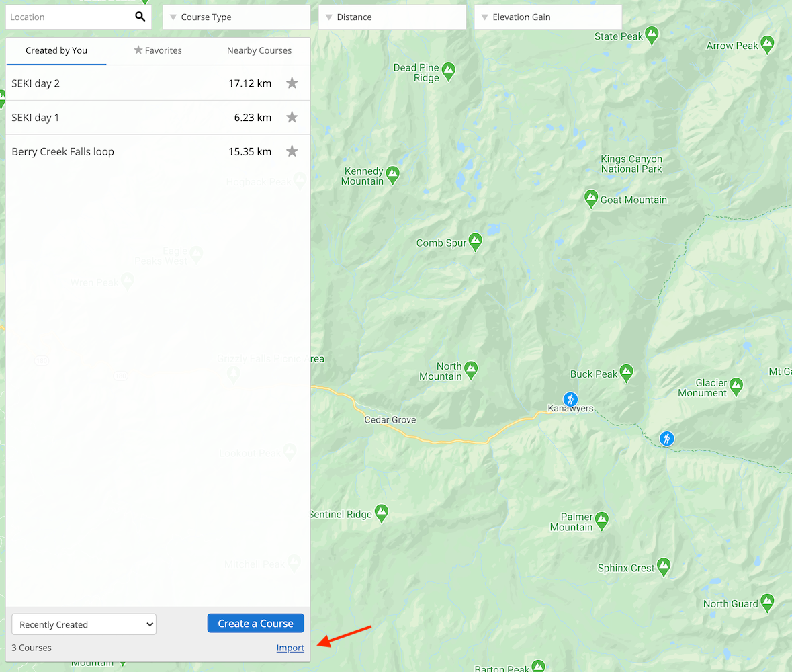Toggle the star on SEKI day 1
This screenshot has height=672, width=792.
point(292,116)
